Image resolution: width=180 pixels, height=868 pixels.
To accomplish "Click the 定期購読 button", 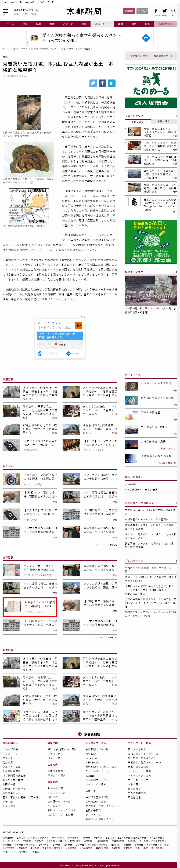I will pyautogui.click(x=129, y=11).
